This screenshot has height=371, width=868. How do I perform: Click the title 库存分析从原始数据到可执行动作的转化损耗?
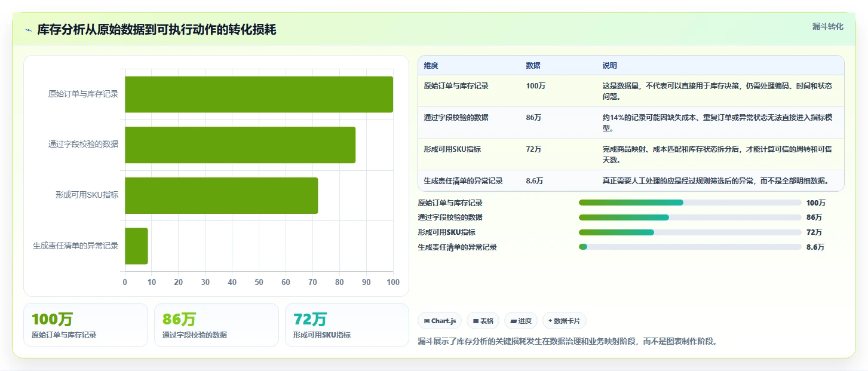click(157, 30)
